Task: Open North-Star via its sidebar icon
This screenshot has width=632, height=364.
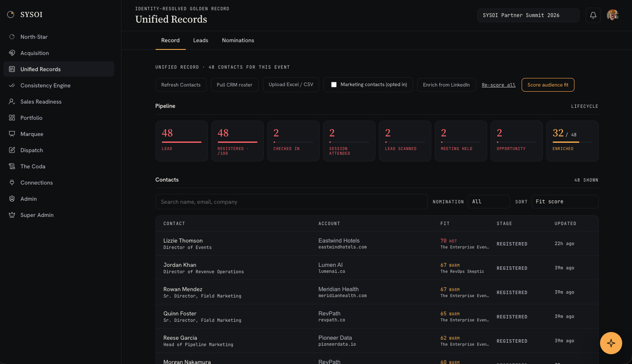Action: click(12, 37)
